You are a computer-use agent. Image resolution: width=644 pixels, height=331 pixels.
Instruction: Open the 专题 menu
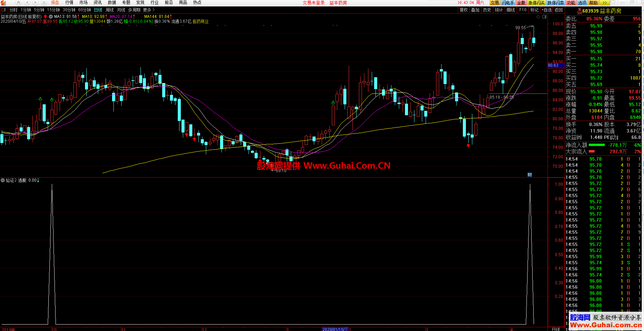tap(126, 2)
